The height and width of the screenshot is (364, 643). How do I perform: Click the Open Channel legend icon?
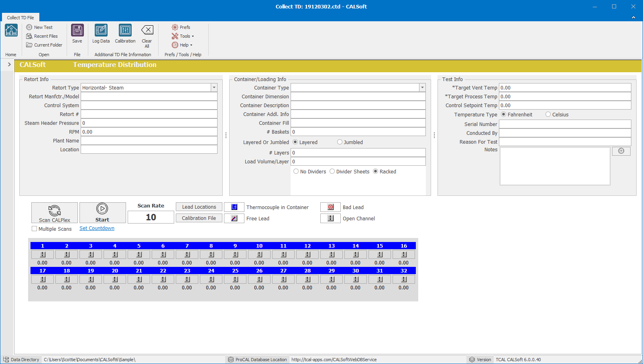(x=331, y=218)
